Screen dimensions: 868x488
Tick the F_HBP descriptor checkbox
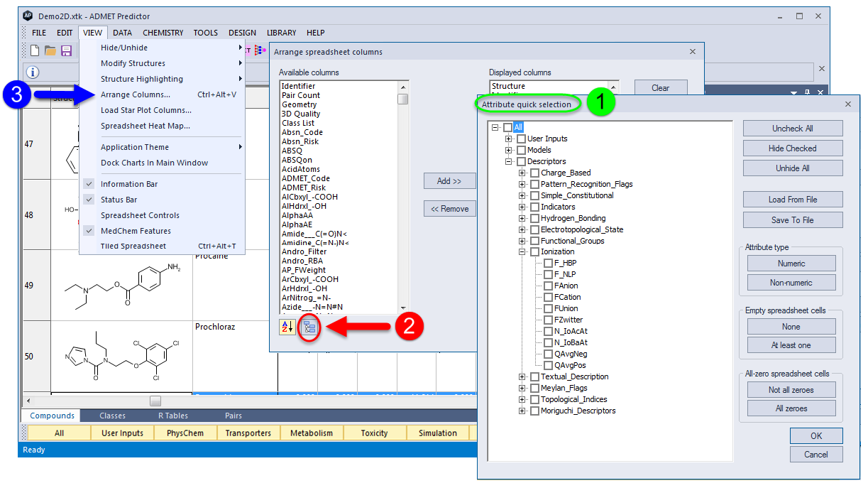pyautogui.click(x=548, y=263)
